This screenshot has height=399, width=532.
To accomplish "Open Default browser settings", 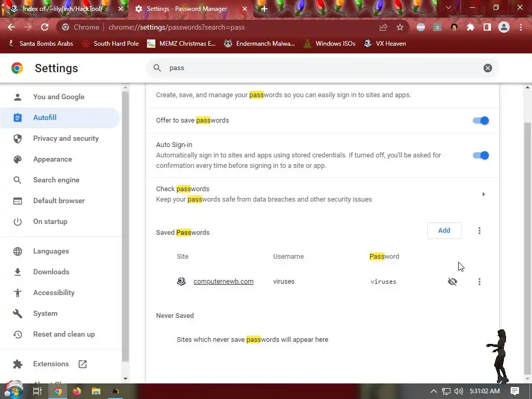I will tap(60, 201).
